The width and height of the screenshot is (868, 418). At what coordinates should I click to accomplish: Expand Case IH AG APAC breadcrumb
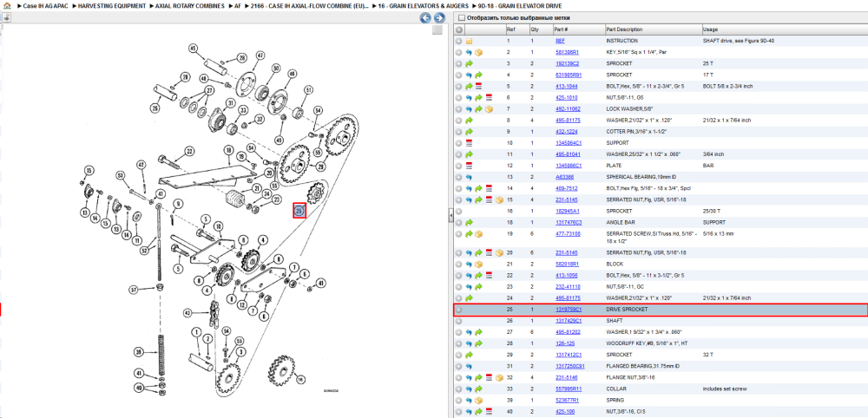[19, 5]
